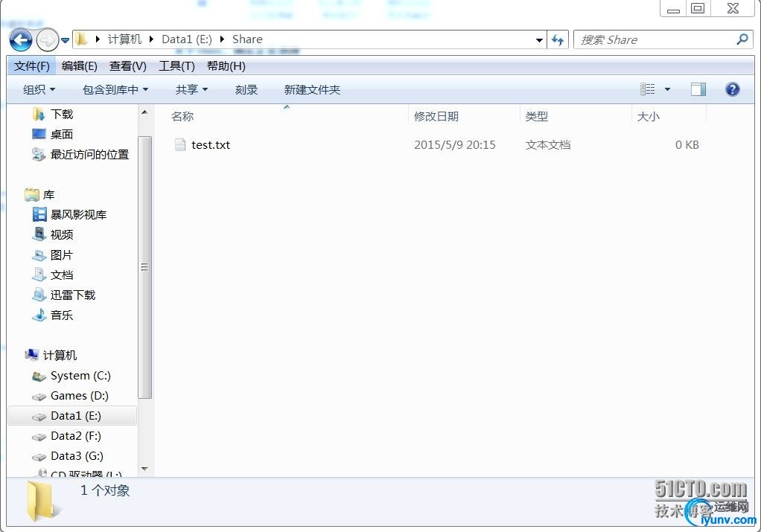761x532 pixels.
Task: Click 新建文件夹 to create folder
Action: coord(312,90)
